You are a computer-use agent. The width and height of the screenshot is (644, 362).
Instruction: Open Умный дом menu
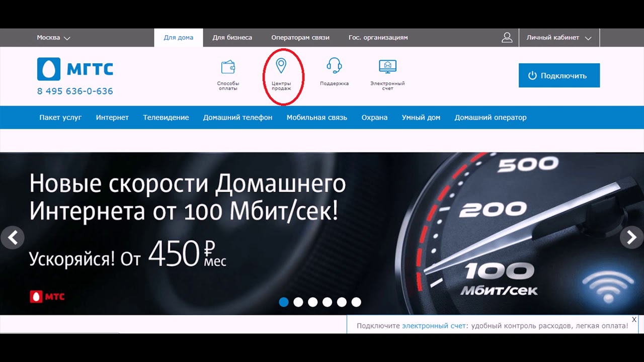pos(421,118)
